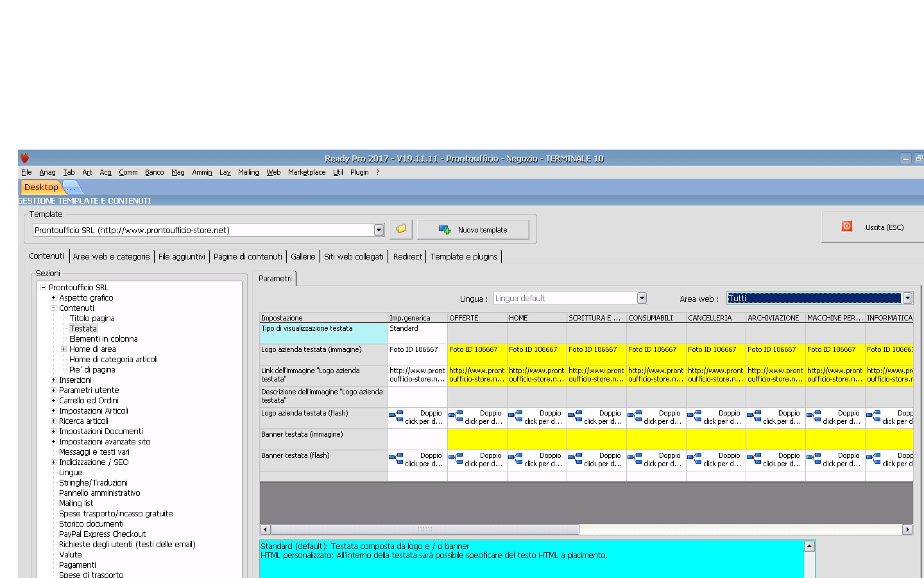Expand the Carrello ed Ordini node
924x578 pixels.
[x=54, y=401]
